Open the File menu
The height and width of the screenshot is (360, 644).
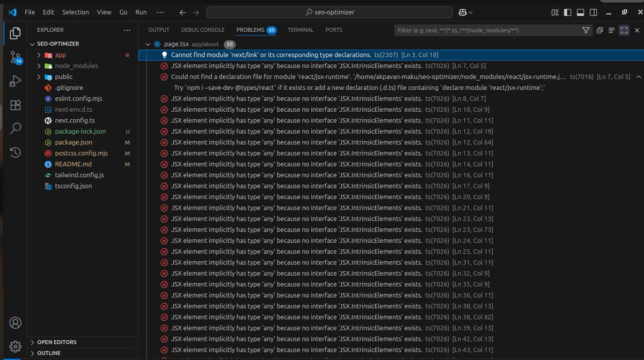coord(30,12)
